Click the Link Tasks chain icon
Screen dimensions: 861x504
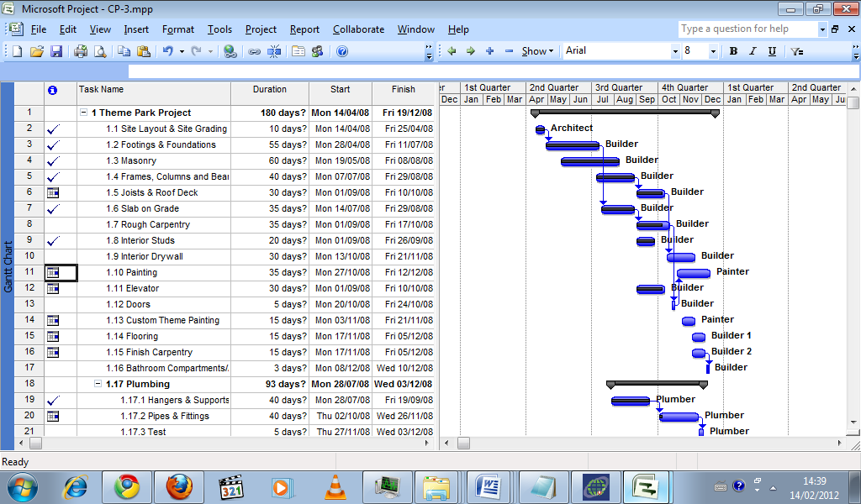pyautogui.click(x=254, y=51)
